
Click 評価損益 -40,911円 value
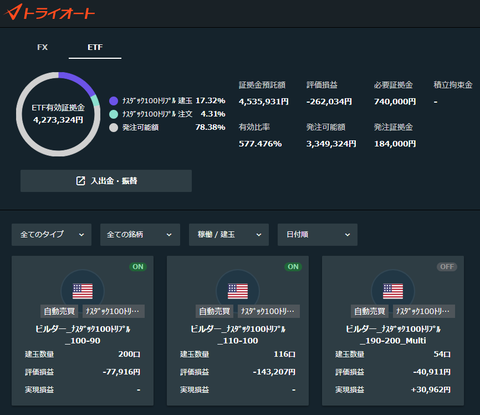432,372
